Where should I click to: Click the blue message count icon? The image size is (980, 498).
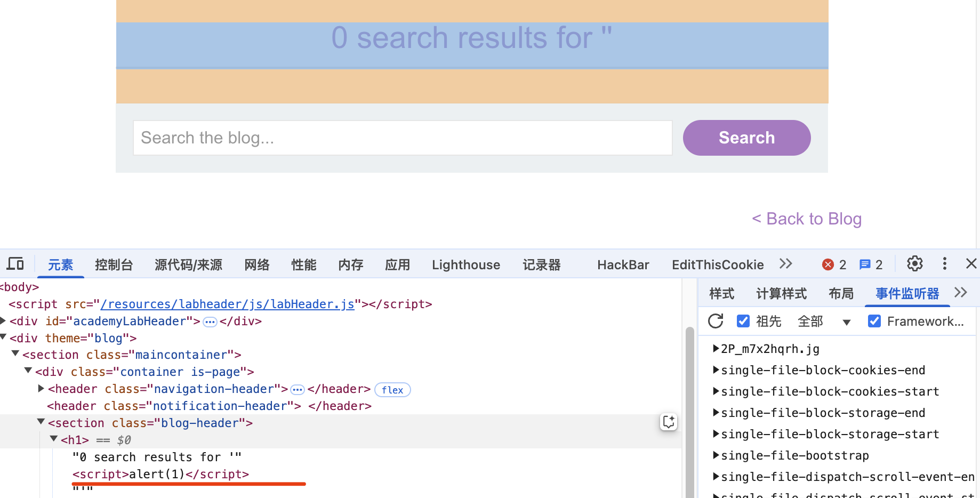click(x=865, y=264)
